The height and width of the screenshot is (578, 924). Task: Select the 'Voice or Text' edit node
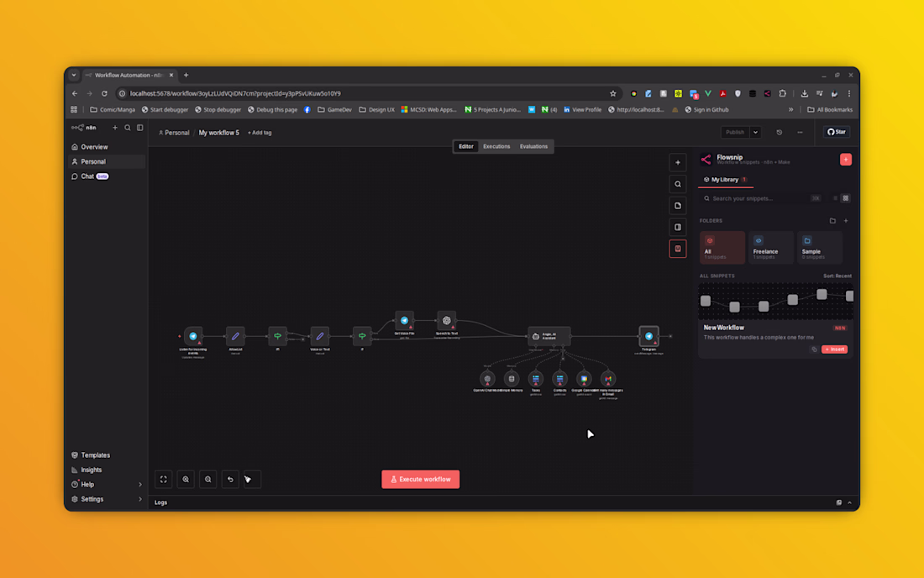[x=320, y=336]
